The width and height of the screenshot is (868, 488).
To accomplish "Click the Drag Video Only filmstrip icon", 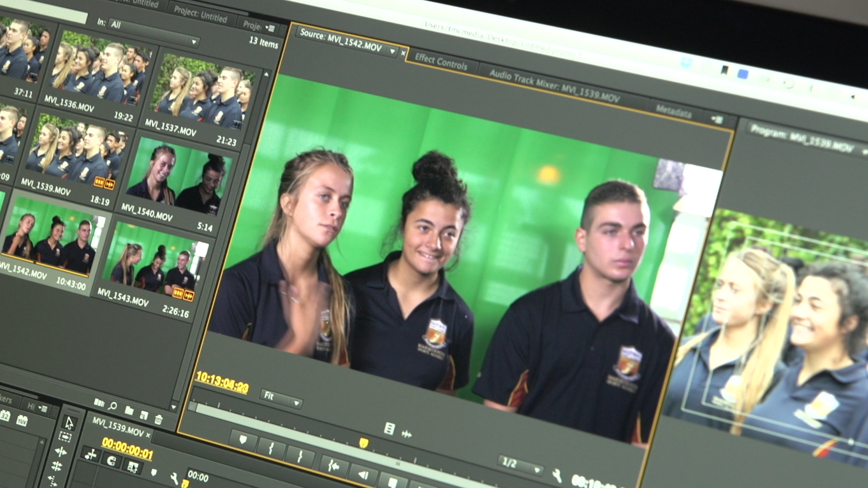I will (x=389, y=429).
